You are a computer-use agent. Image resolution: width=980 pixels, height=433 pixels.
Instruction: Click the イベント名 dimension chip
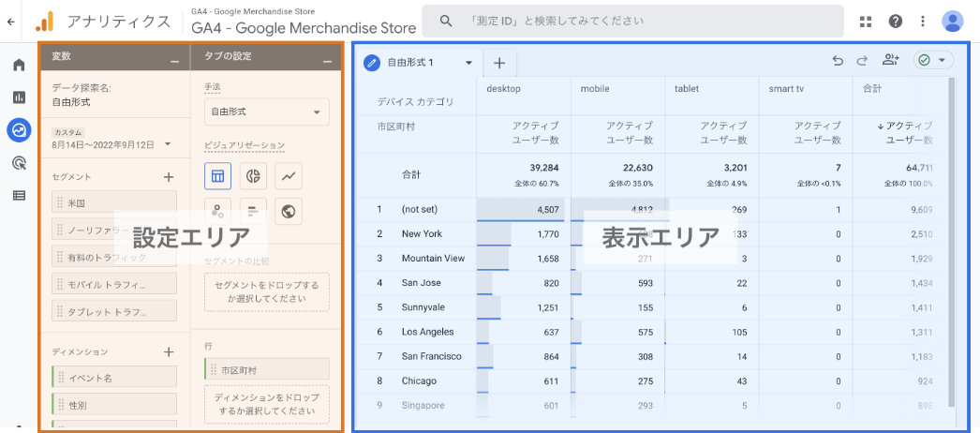pyautogui.click(x=114, y=377)
